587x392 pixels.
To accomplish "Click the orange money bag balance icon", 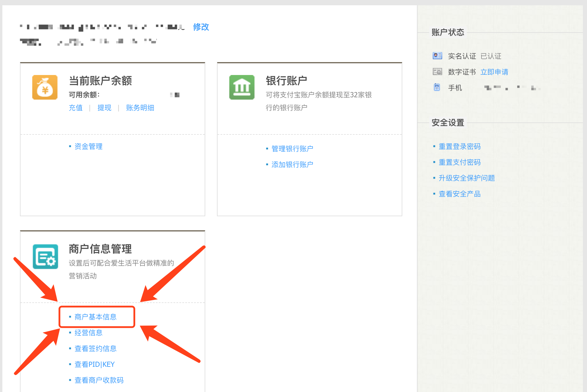I will click(45, 87).
